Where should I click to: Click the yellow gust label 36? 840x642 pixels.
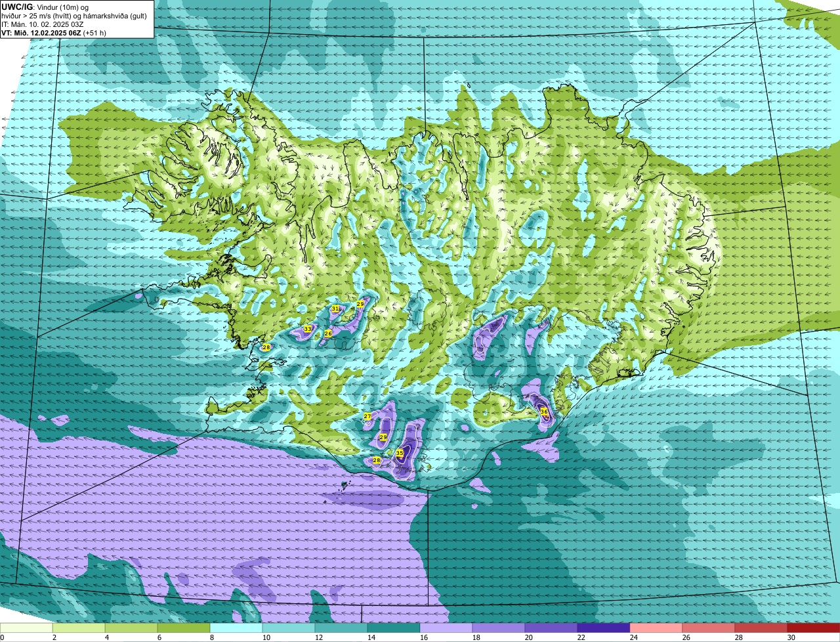[x=543, y=412]
